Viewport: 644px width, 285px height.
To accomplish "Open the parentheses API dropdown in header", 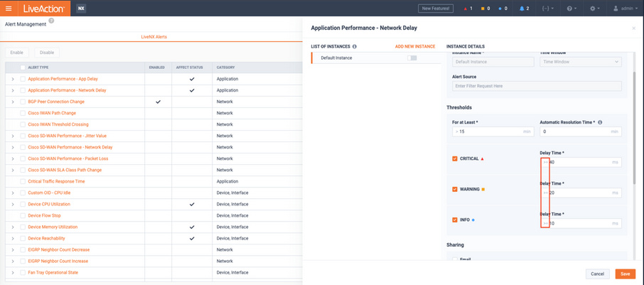I will click(548, 9).
